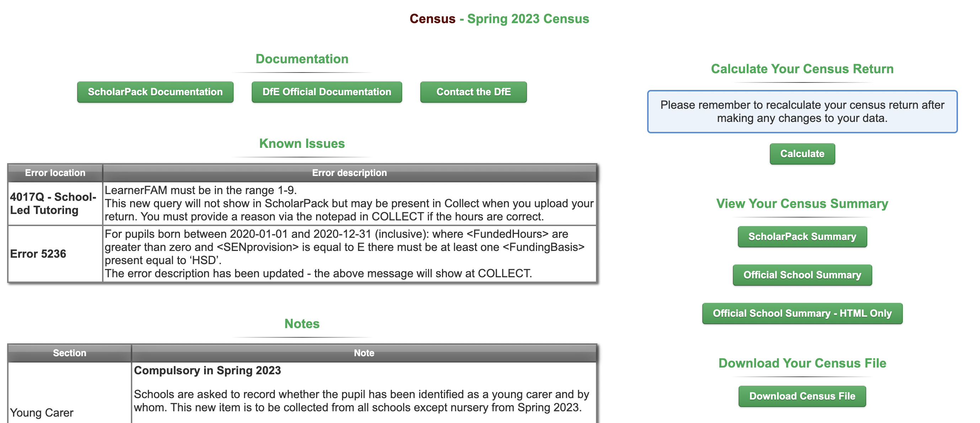View the Official School Summary
980x423 pixels.
pos(802,275)
